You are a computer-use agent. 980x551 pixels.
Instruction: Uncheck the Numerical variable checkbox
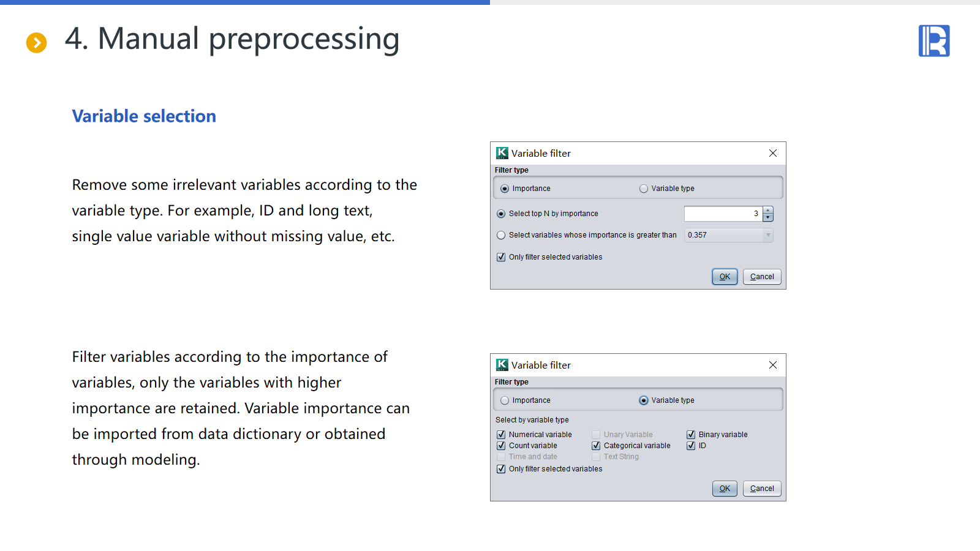[501, 435]
